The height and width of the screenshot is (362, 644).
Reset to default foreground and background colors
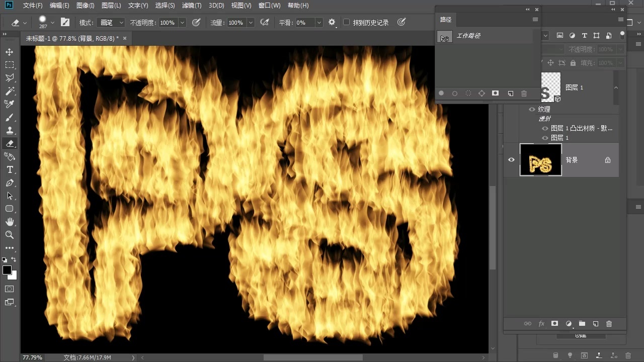click(x=5, y=260)
